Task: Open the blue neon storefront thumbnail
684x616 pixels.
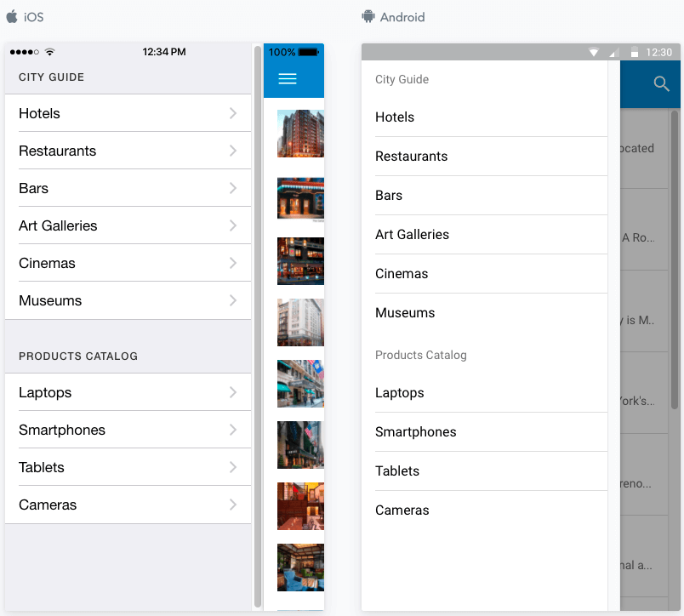Action: click(x=300, y=198)
